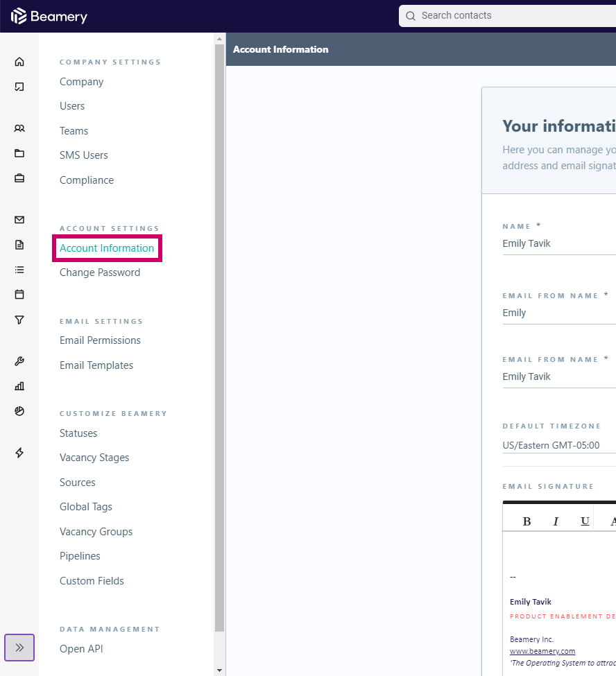Screen dimensions: 616x676
Task: Click scrollbar up arrow in settings menu
Action: click(x=220, y=39)
